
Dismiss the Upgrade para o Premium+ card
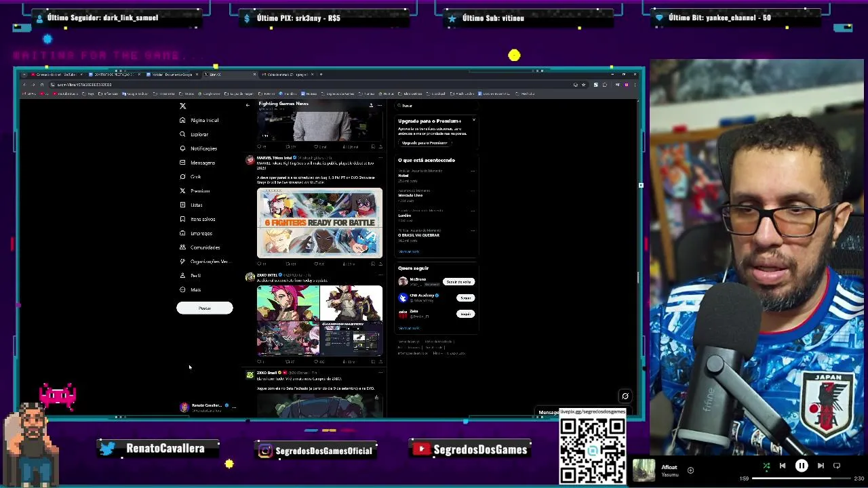click(473, 121)
